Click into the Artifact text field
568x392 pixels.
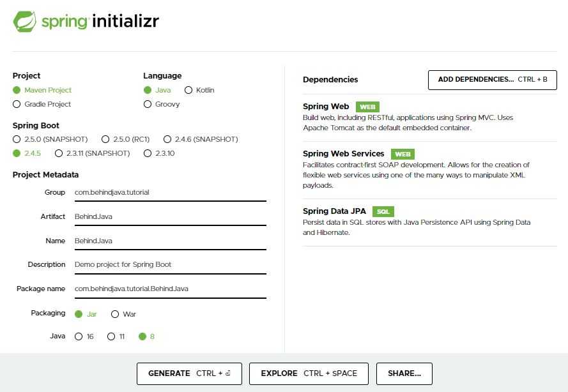(170, 217)
